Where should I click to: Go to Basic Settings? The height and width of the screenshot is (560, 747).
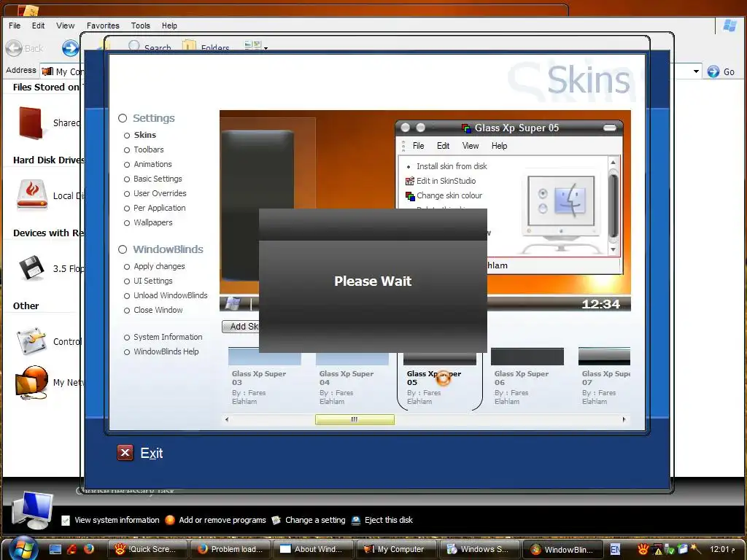pos(158,179)
